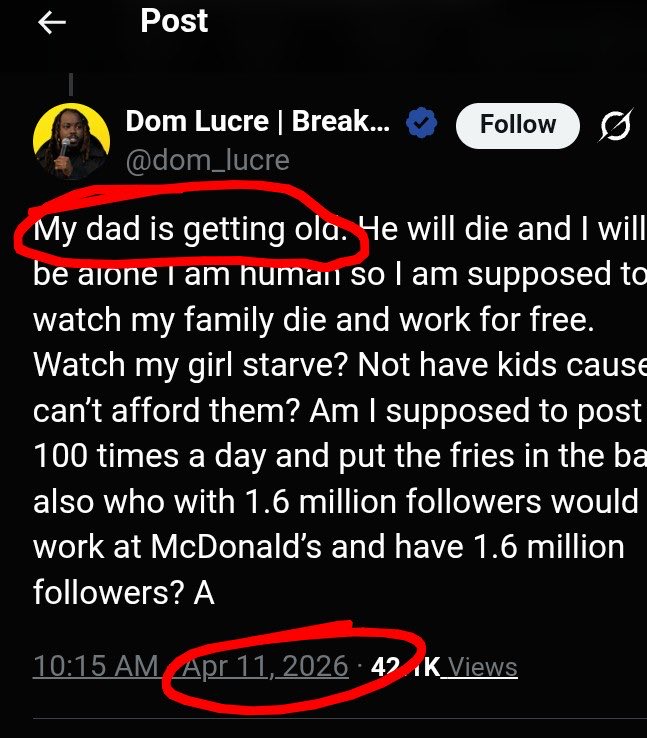Click the thread line above the avatar
This screenshot has width=647, height=738.
pyautogui.click(x=70, y=84)
